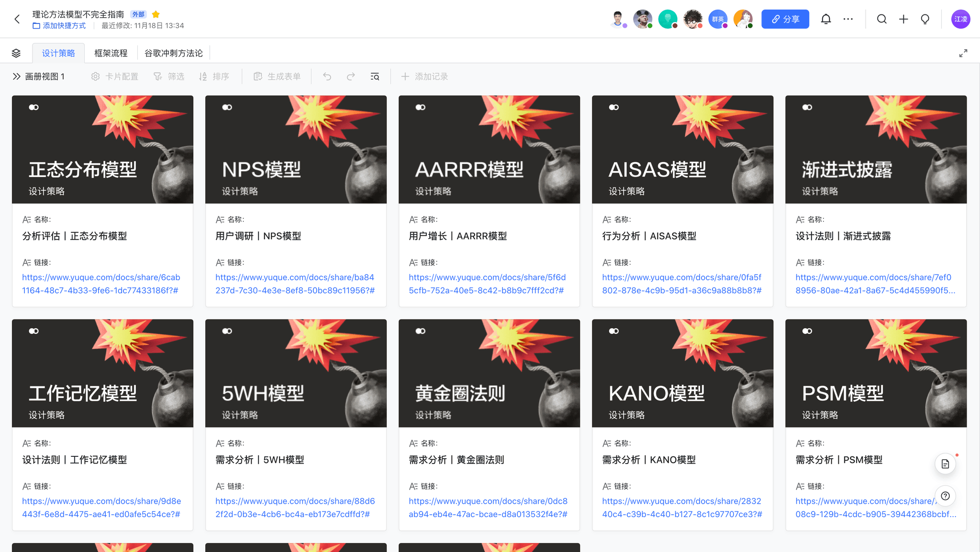The width and height of the screenshot is (980, 552).
Task: Open the yuque link in KANO模型 card
Action: 682,508
